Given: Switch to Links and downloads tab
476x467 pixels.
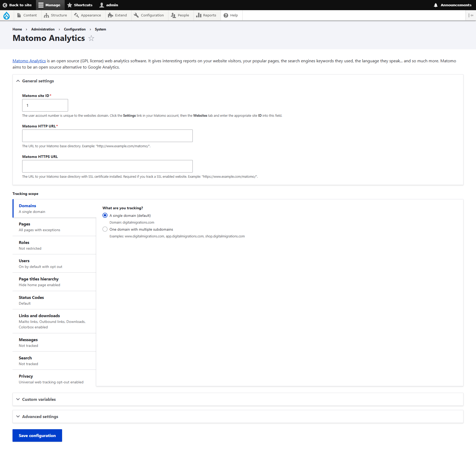Looking at the screenshot, I should point(55,321).
